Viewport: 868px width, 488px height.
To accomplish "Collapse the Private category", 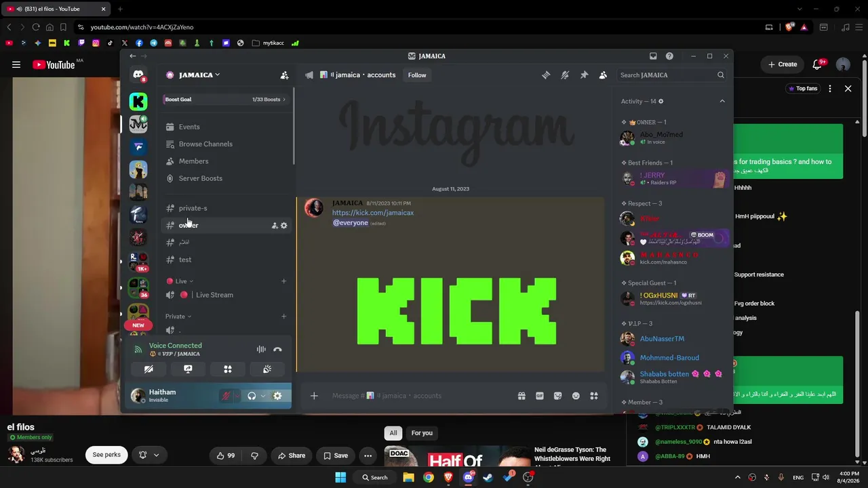I will click(x=178, y=317).
